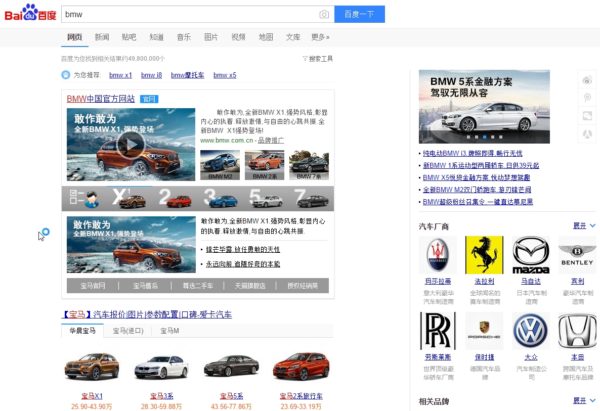
Task: Switch to the 文库 tab
Action: point(293,37)
